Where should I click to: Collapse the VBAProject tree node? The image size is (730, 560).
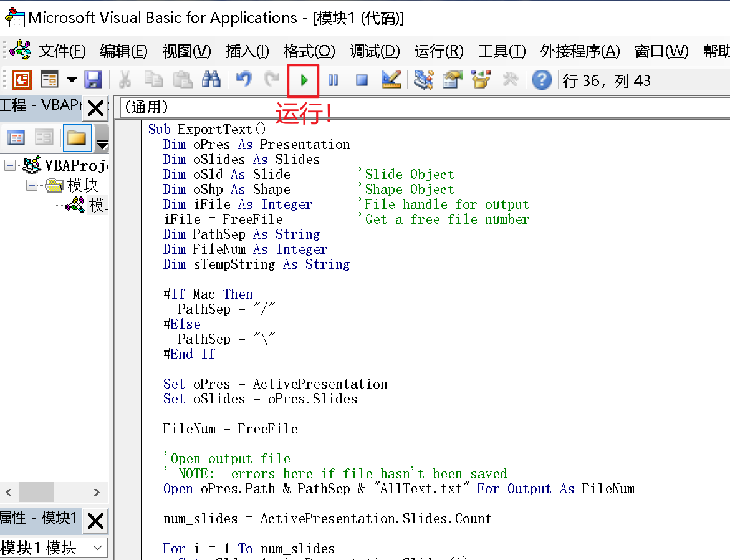[9, 165]
